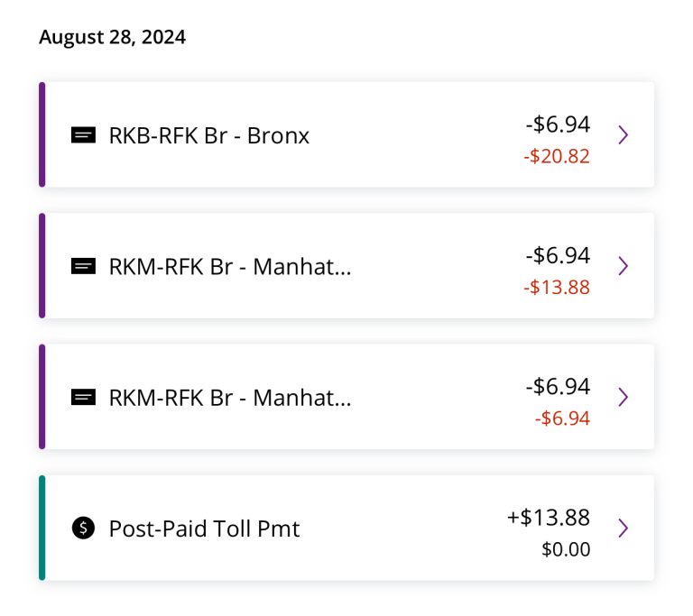Click toll tag icon on -$13.88 balance row
693x616 pixels.
(x=84, y=266)
